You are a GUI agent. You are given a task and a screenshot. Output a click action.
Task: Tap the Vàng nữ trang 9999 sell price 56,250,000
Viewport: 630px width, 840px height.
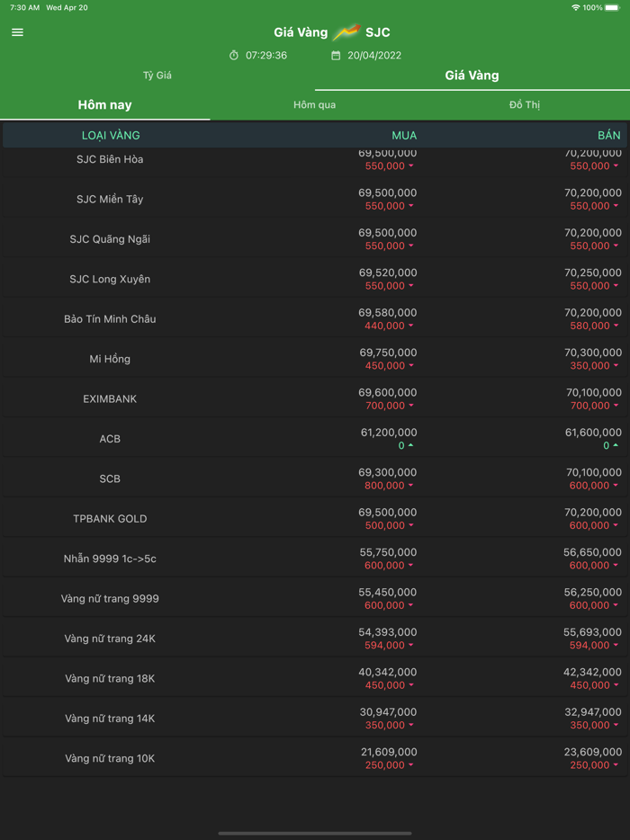[593, 592]
